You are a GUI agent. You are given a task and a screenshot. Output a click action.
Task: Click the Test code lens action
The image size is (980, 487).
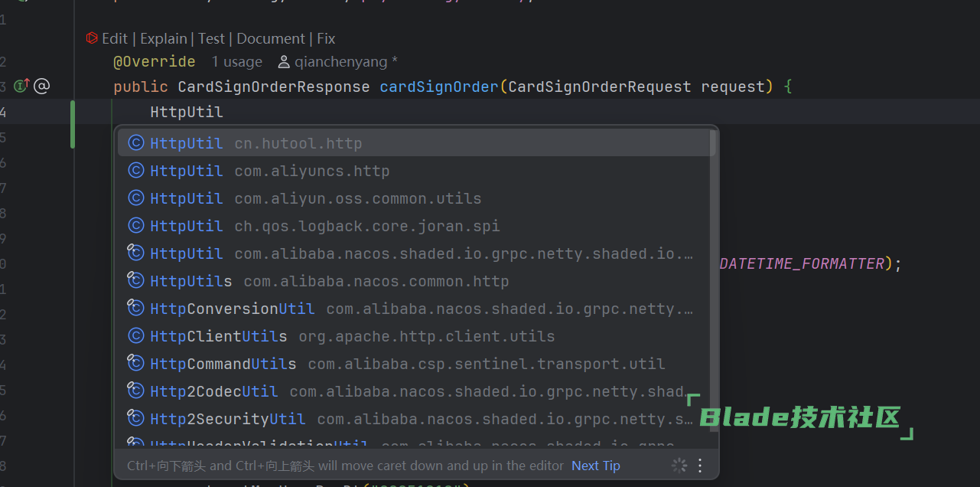click(x=211, y=38)
